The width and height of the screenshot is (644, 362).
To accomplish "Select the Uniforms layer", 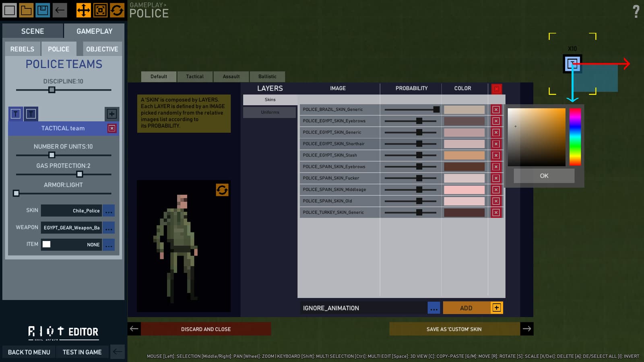I will click(x=270, y=112).
